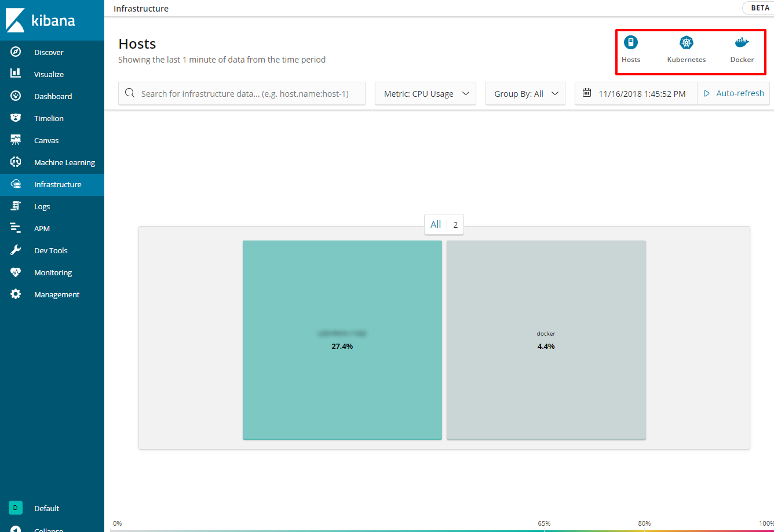Open Visualize bar chart icon
Image resolution: width=774 pixels, height=532 pixels.
click(16, 74)
